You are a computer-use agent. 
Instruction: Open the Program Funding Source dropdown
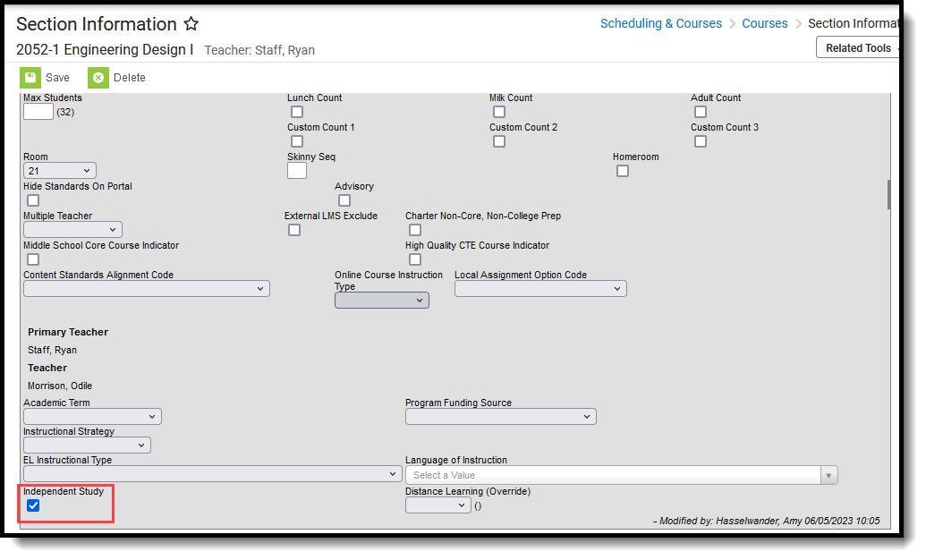tap(500, 417)
